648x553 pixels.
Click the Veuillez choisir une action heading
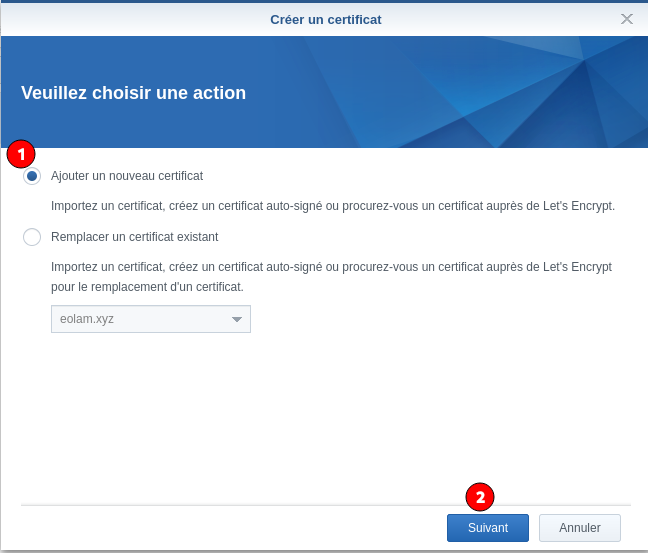click(x=133, y=93)
